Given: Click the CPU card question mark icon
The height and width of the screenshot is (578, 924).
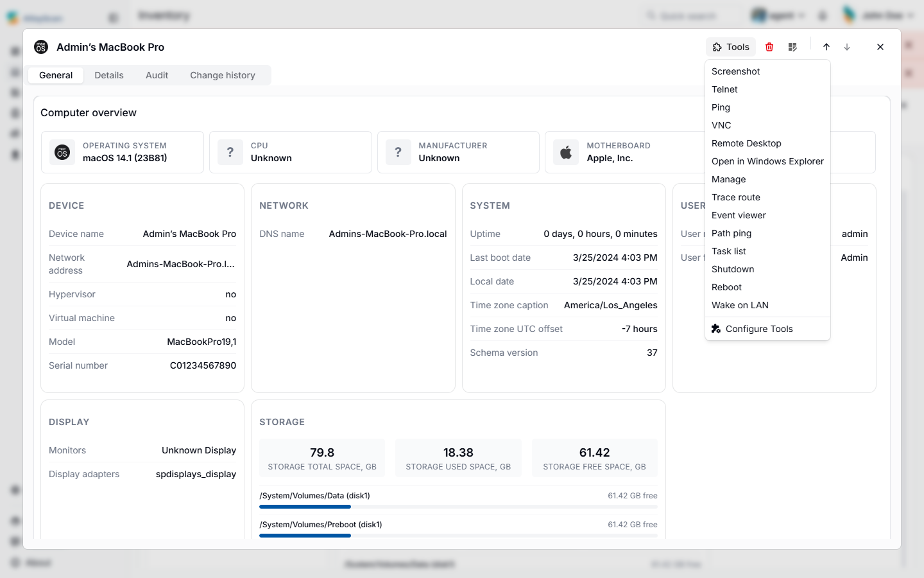Looking at the screenshot, I should [x=230, y=152].
